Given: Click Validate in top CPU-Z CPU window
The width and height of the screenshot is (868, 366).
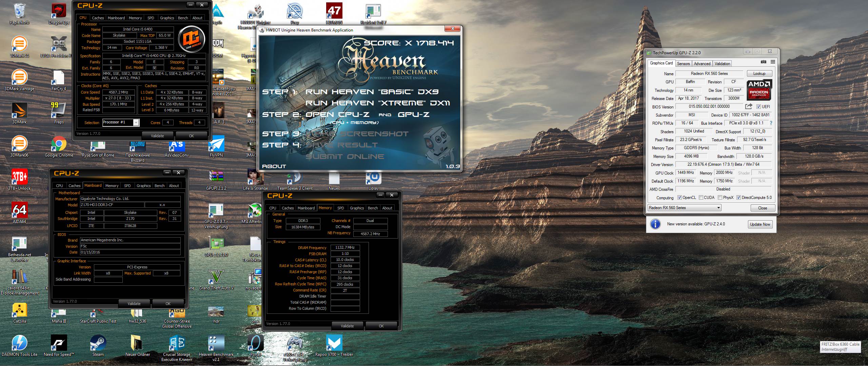Looking at the screenshot, I should click(157, 136).
